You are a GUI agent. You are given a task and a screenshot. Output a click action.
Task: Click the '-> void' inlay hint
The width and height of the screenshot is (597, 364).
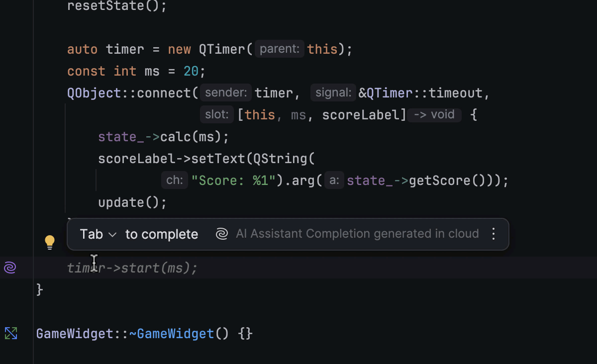pos(434,115)
